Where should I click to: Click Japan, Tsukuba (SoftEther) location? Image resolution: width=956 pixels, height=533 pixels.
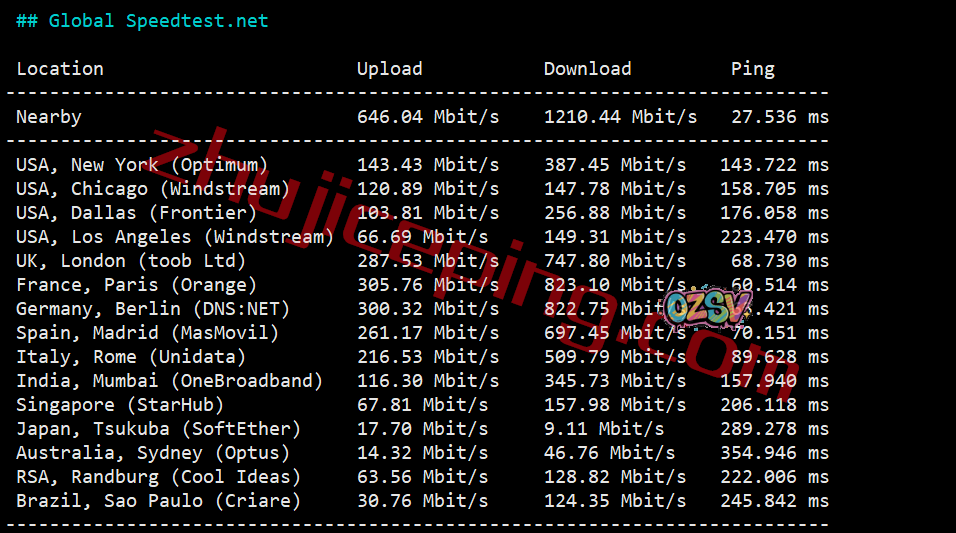click(x=159, y=429)
